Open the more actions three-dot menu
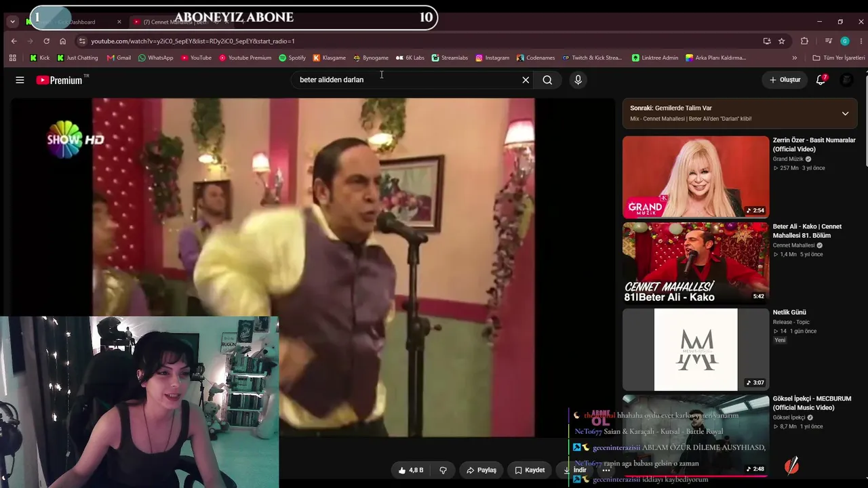 pos(606,470)
